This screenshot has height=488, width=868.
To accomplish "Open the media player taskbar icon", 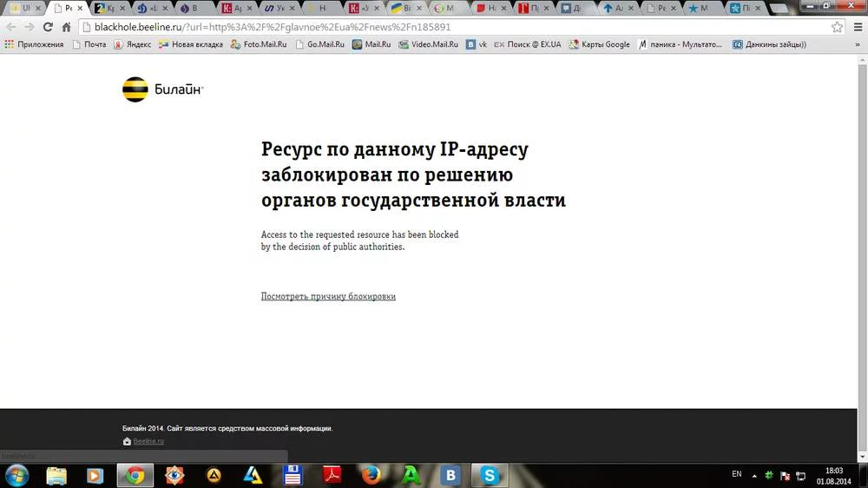I will pos(95,476).
